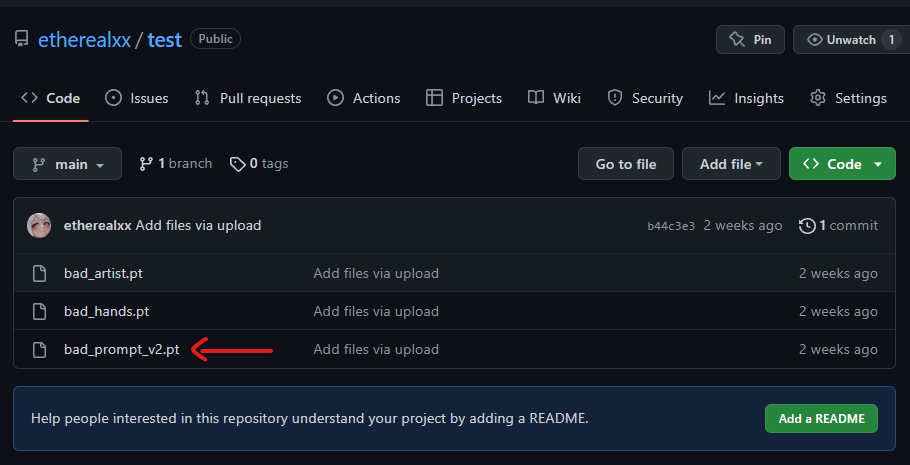Open the Pull requests tab
The width and height of the screenshot is (910, 465).
pyautogui.click(x=248, y=98)
